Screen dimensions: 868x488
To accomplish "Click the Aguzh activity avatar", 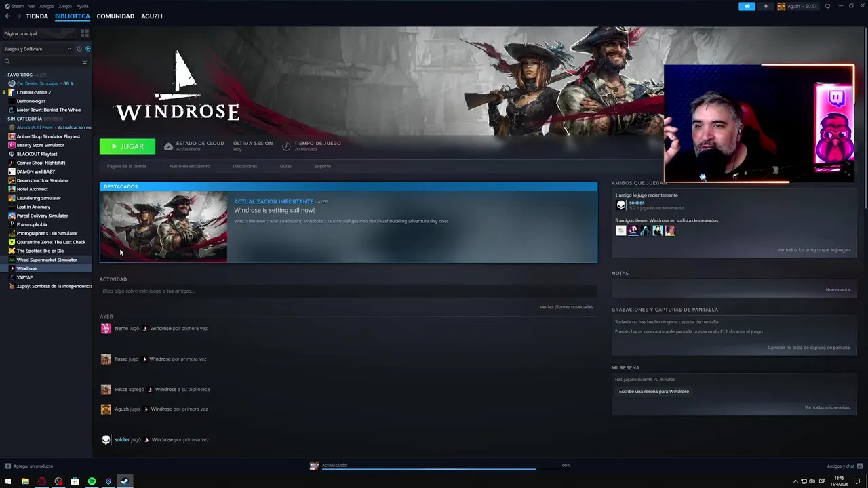I will pyautogui.click(x=106, y=409).
